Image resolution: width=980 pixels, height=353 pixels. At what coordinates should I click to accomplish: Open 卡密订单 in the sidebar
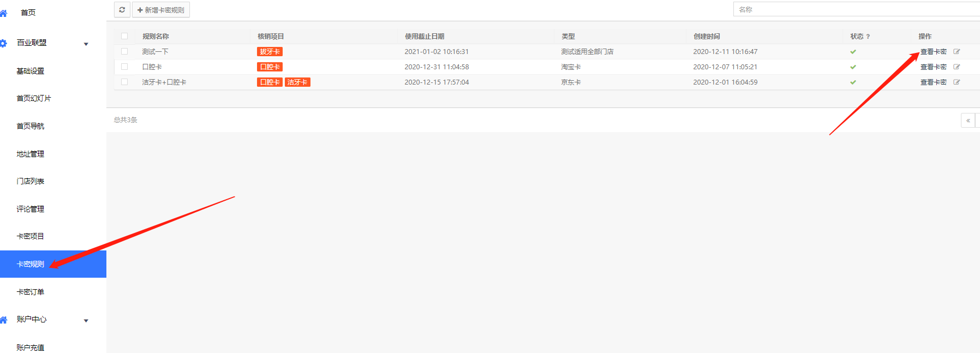point(31,292)
